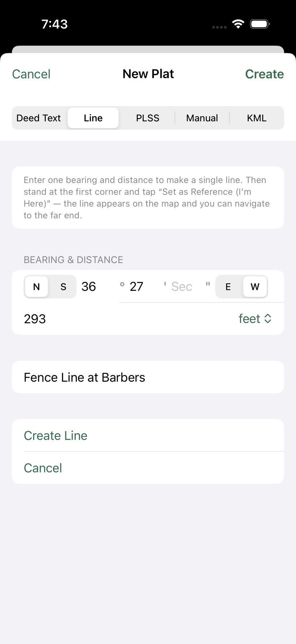Select the Line tab

click(x=93, y=118)
